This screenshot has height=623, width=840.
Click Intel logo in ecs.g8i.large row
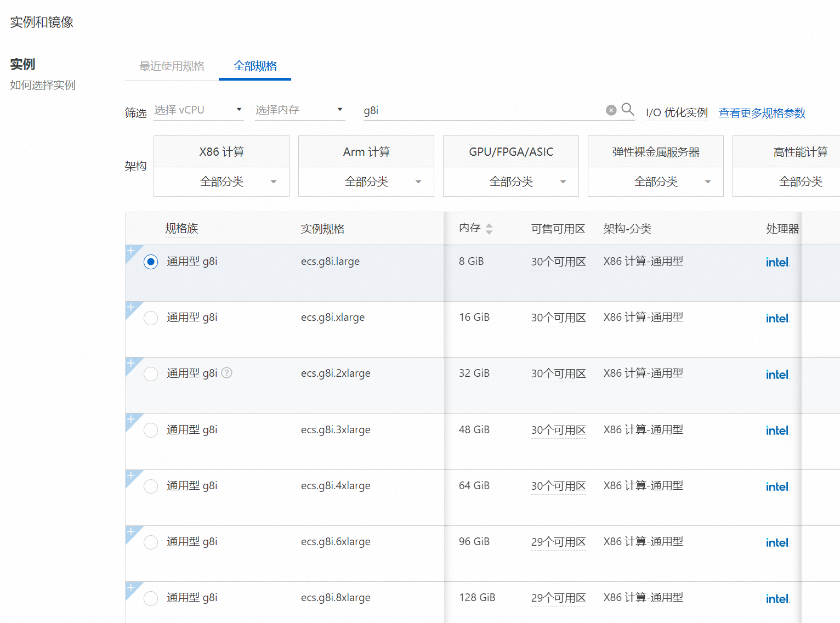777,262
